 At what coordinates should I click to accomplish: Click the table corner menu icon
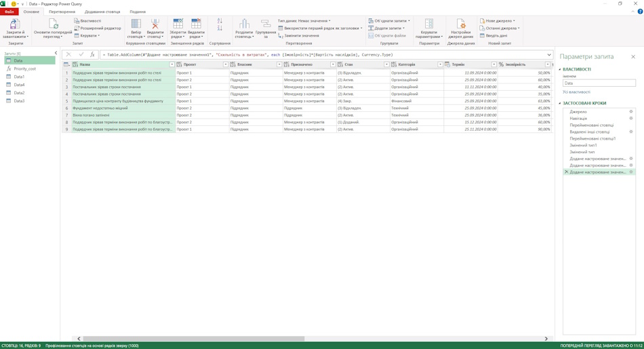66,64
